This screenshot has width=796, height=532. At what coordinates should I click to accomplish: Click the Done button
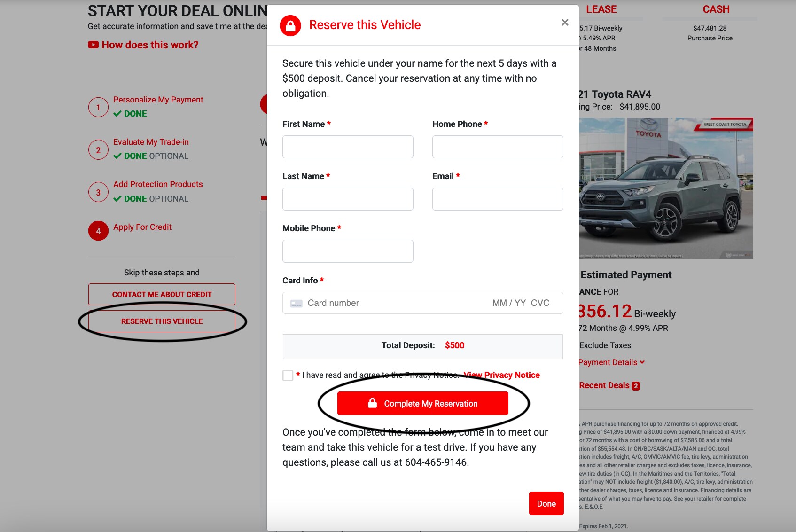coord(546,503)
